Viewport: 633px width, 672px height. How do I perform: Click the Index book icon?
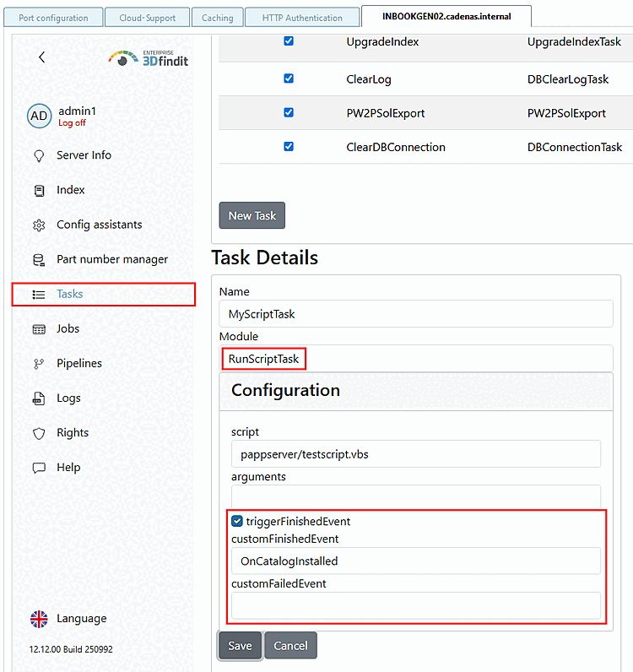[39, 190]
